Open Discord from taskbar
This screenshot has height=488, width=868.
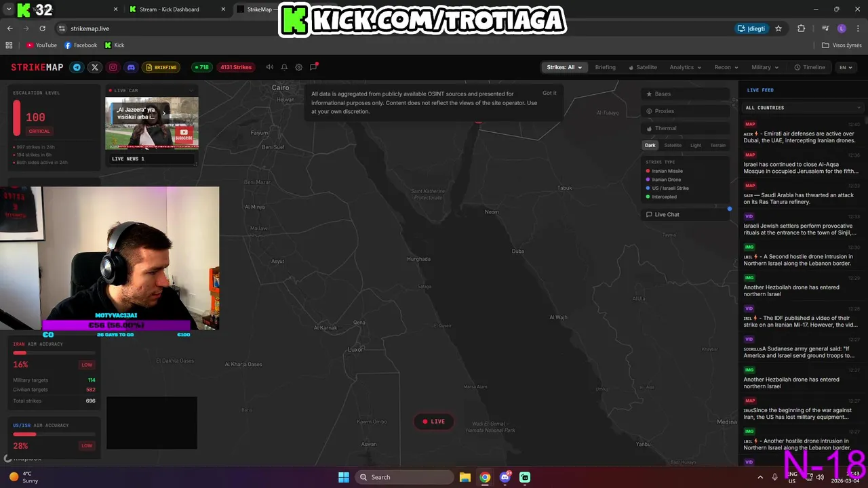point(505,477)
